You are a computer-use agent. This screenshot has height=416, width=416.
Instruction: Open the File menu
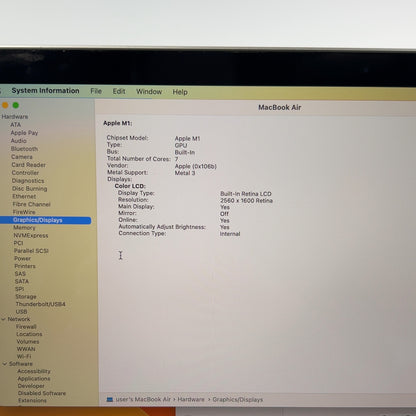96,91
